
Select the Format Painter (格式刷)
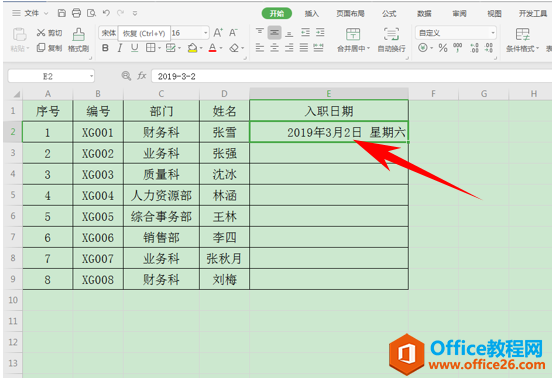pos(79,40)
